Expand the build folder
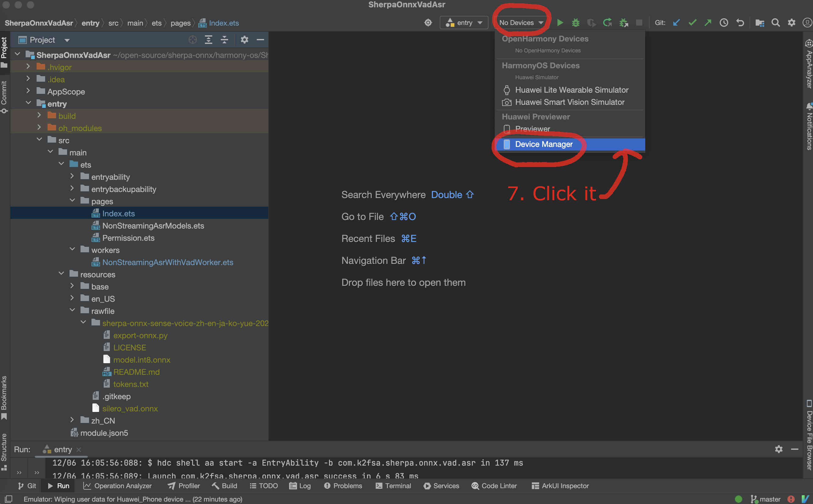This screenshot has width=813, height=504. (x=39, y=115)
